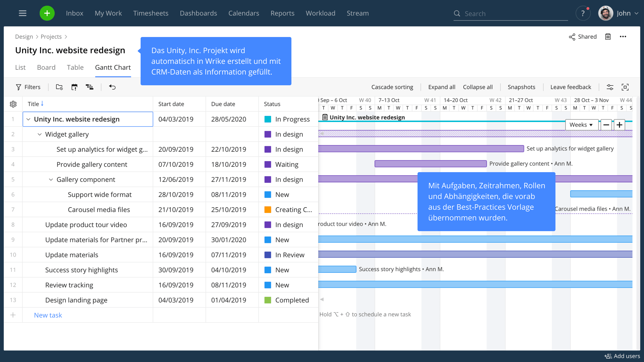The width and height of the screenshot is (644, 362).
Task: Click Collapse all
Action: (478, 87)
